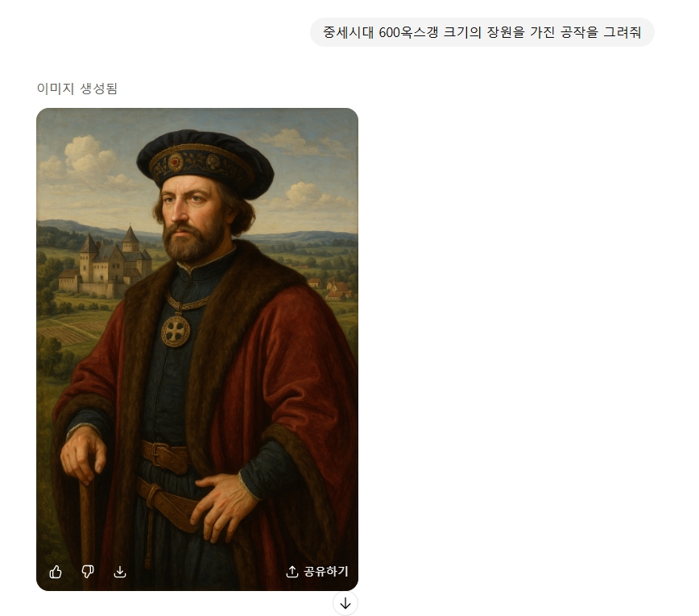The width and height of the screenshot is (699, 616).
Task: Click the word 600옥스갱 in the prompt
Action: tap(408, 32)
